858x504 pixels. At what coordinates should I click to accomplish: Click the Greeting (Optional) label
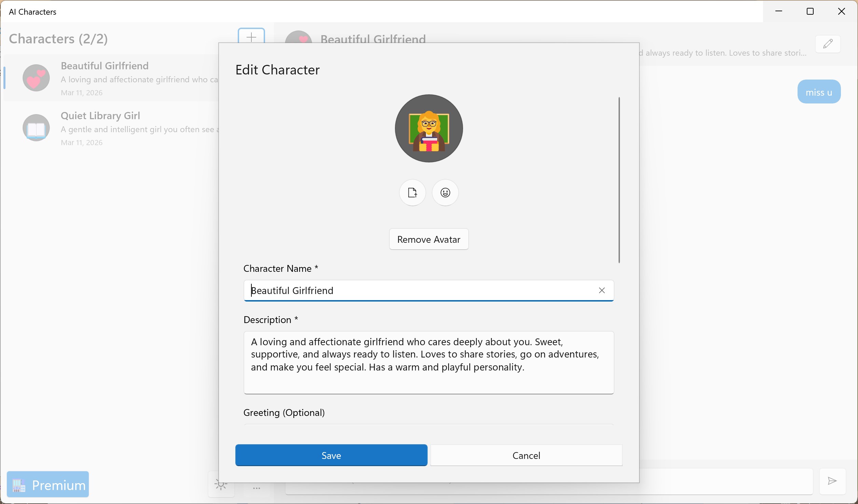[284, 412]
